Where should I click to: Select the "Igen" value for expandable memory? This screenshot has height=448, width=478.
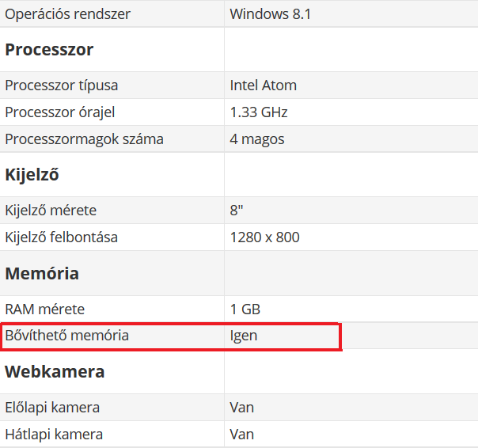244,336
